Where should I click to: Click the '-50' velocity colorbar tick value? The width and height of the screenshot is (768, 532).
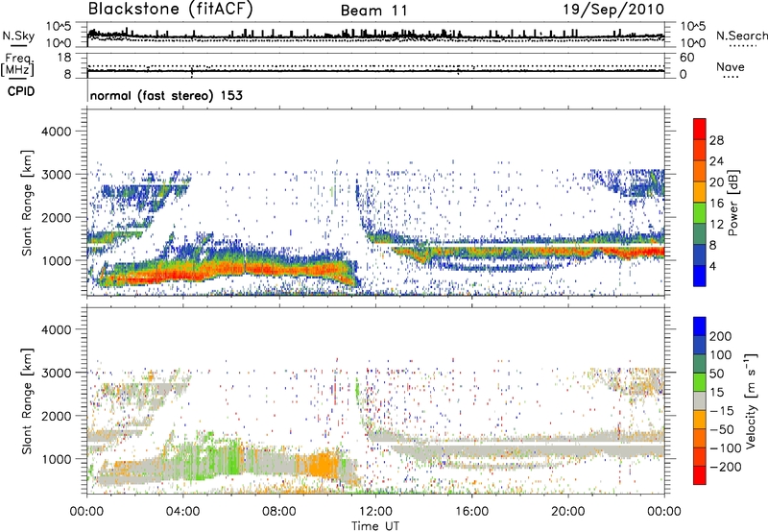722,429
